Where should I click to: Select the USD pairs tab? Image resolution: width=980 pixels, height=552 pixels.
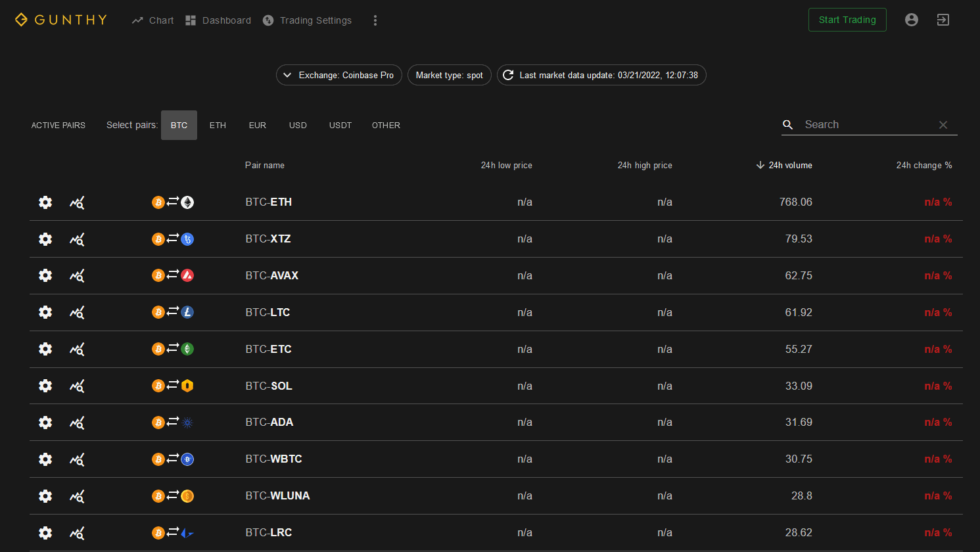[x=298, y=126]
